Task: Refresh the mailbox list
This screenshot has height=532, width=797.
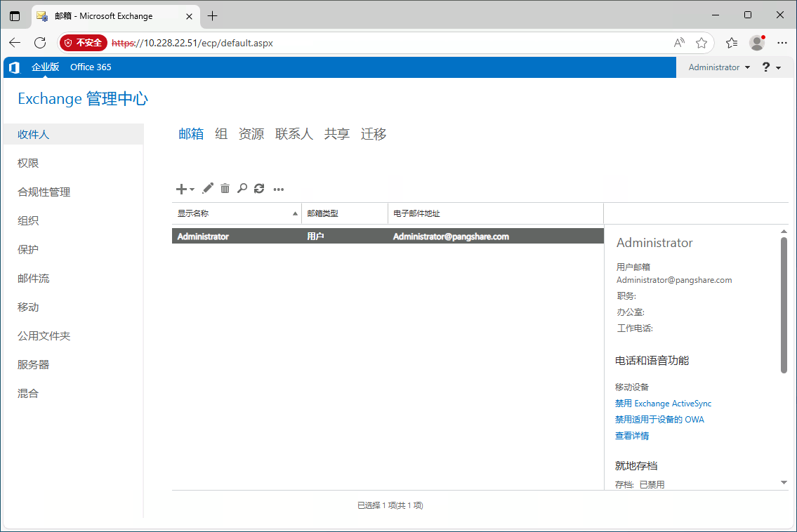Action: 259,188
